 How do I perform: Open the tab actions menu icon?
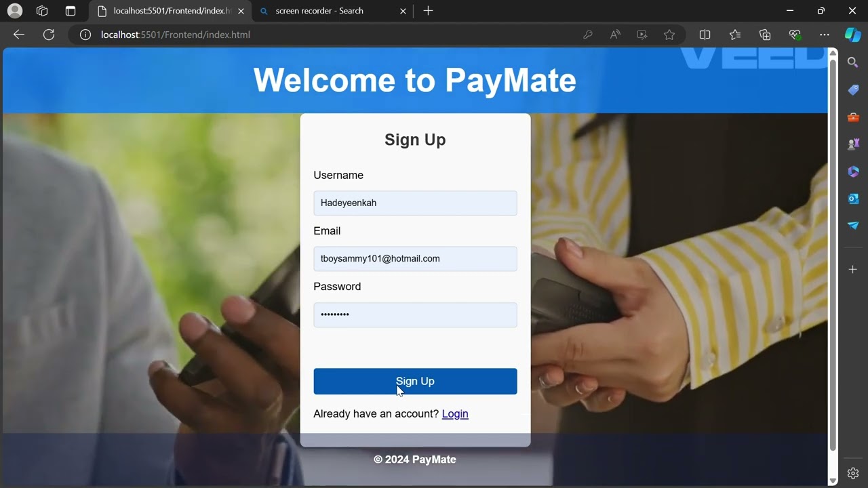[71, 11]
